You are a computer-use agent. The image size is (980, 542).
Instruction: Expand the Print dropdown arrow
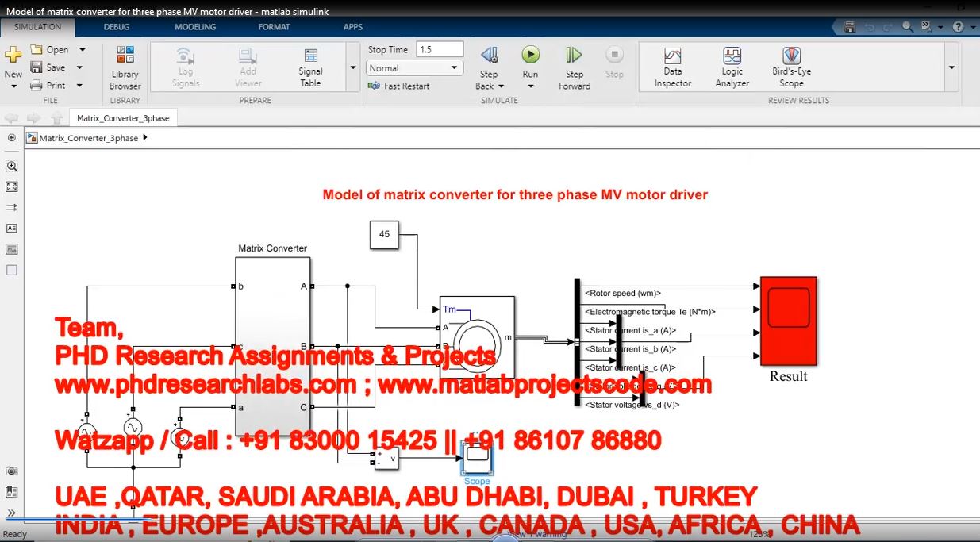click(79, 86)
